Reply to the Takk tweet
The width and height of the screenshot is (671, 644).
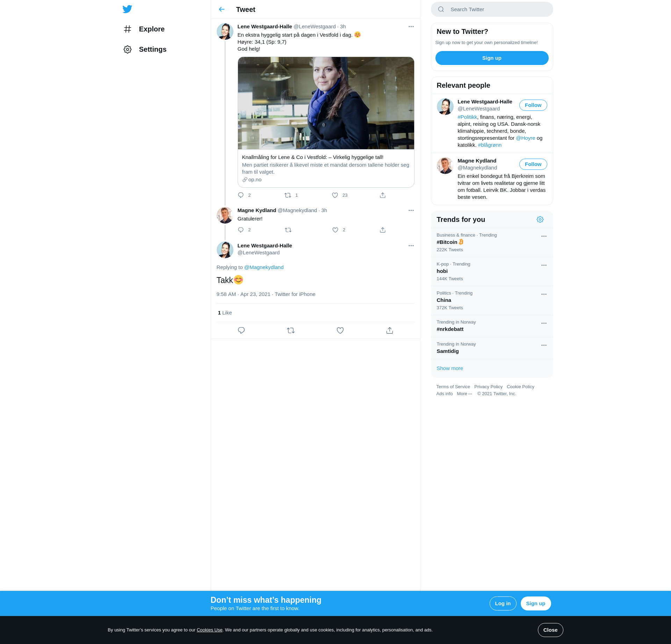pyautogui.click(x=241, y=331)
